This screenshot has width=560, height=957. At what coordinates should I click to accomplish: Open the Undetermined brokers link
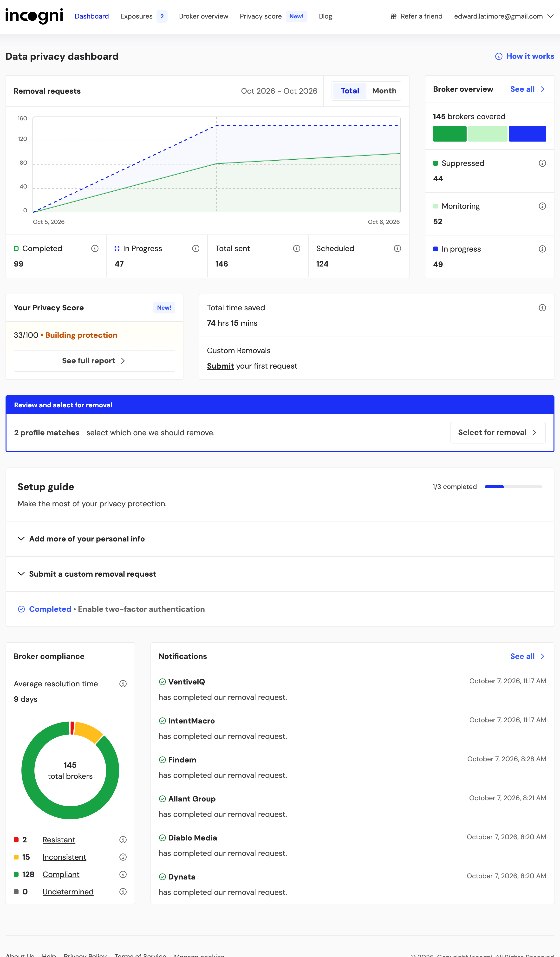pos(68,892)
